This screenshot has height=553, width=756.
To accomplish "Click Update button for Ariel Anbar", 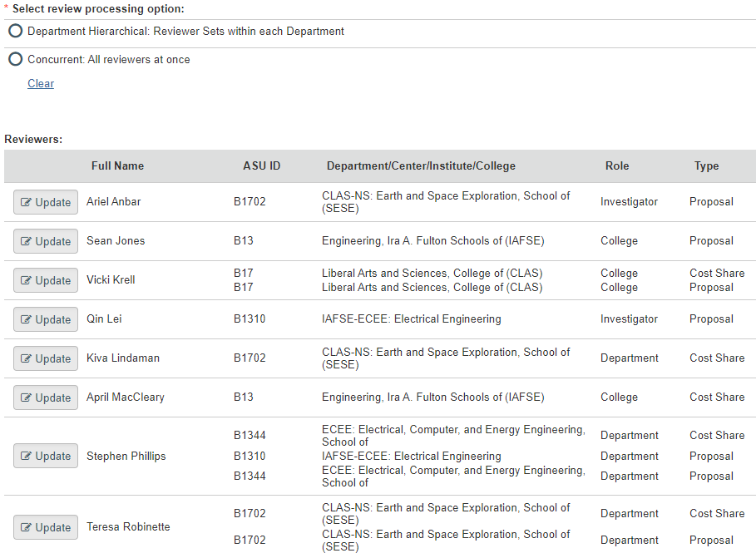I will click(46, 202).
